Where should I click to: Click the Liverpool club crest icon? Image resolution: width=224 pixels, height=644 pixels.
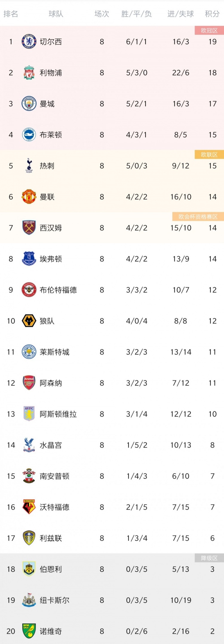[x=29, y=73]
